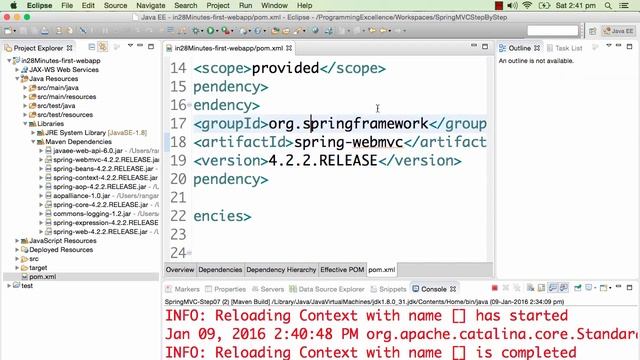640x360 pixels.
Task: Expand the test project node
Action: pos(9,285)
